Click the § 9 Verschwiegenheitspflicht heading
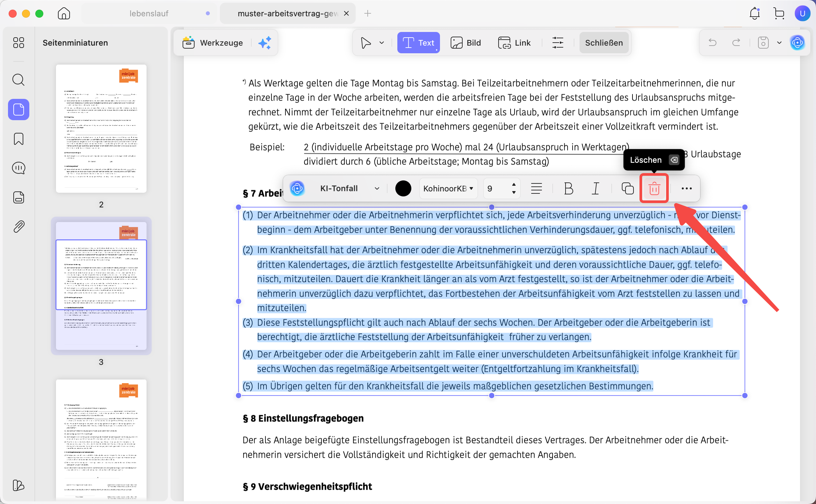The image size is (816, 504). pos(307,487)
